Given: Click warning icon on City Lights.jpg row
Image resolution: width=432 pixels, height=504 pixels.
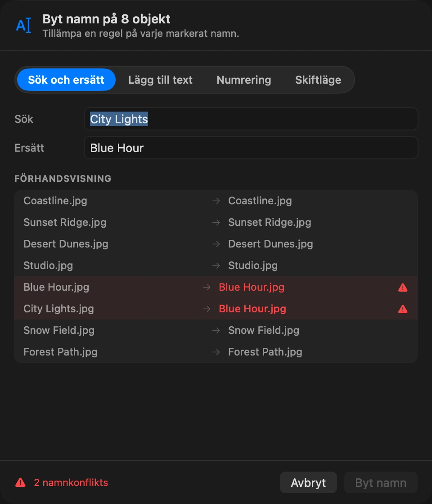Looking at the screenshot, I should pos(403,309).
